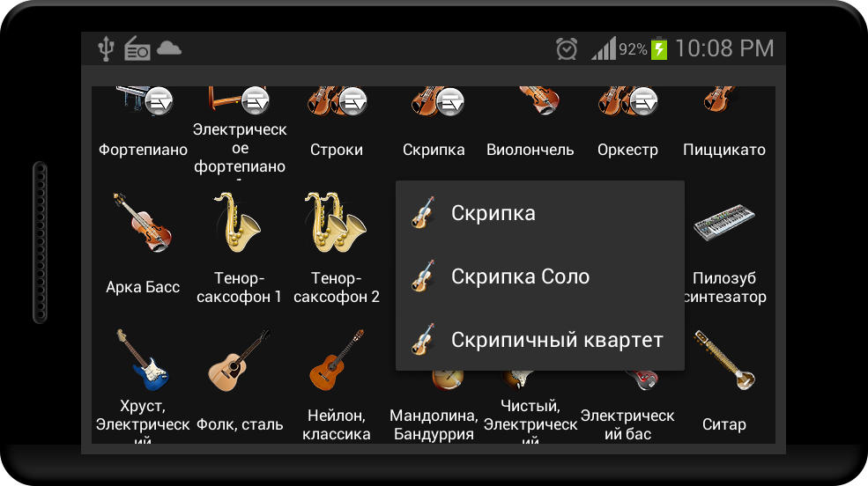
Task: Choose Скрипка Соло from the popup menu
Action: [x=539, y=276]
